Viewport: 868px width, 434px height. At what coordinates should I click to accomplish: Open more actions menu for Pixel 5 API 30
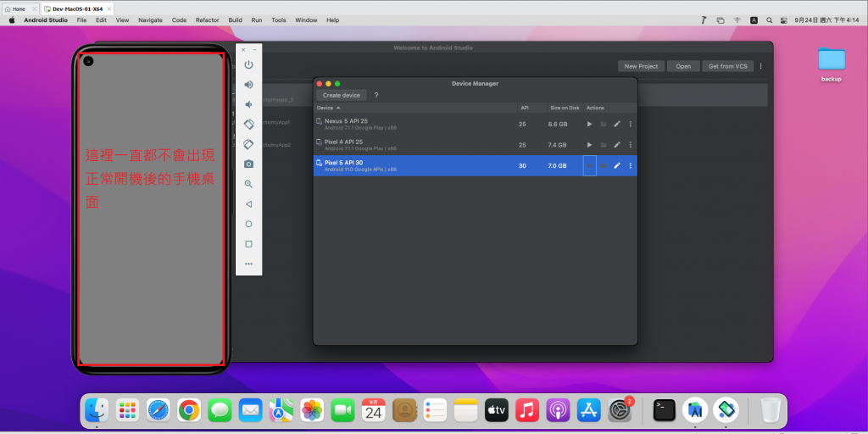630,165
